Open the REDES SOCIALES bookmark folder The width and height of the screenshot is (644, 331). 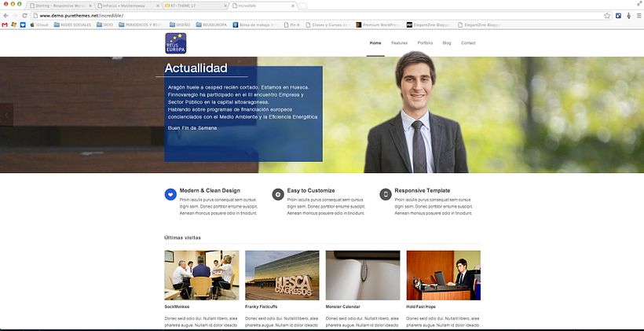pyautogui.click(x=73, y=24)
